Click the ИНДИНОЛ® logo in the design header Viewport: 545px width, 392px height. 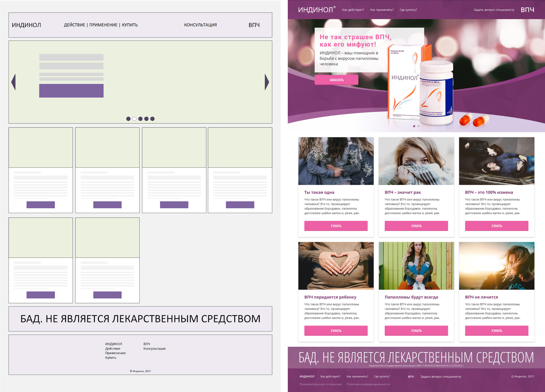(x=317, y=10)
